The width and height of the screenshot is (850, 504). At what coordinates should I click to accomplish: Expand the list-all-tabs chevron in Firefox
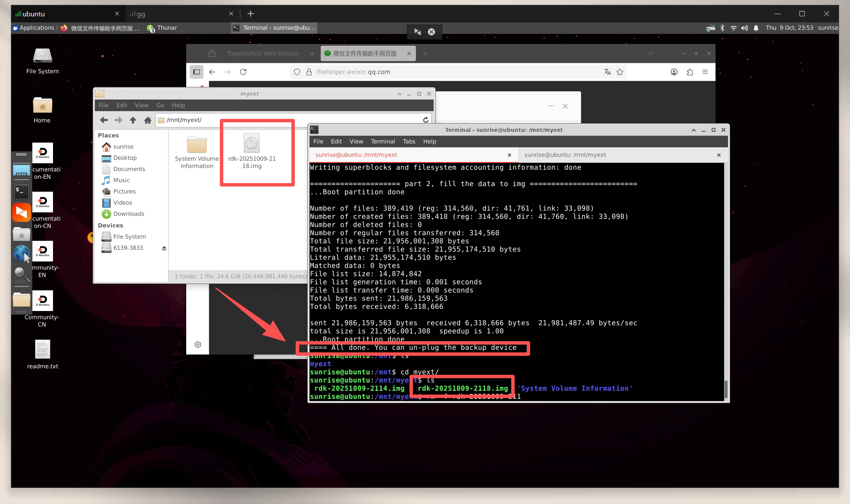click(x=651, y=53)
